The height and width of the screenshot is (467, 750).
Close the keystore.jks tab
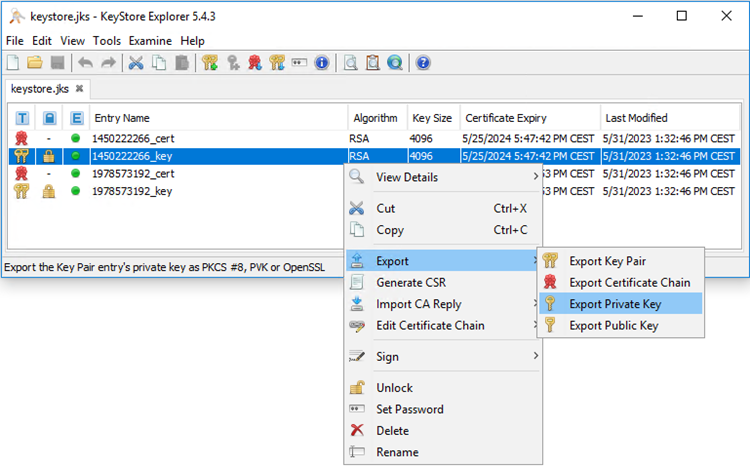point(80,88)
